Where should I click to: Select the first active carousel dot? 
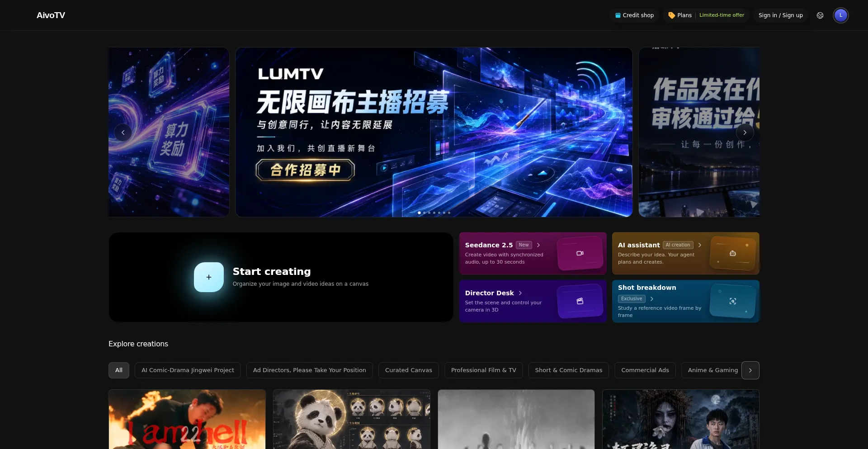pyautogui.click(x=420, y=213)
